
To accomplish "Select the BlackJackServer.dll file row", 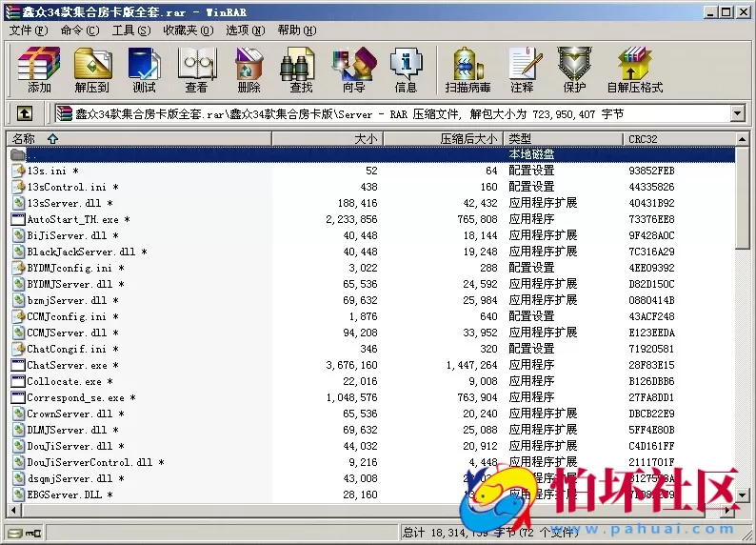I will click(x=371, y=252).
